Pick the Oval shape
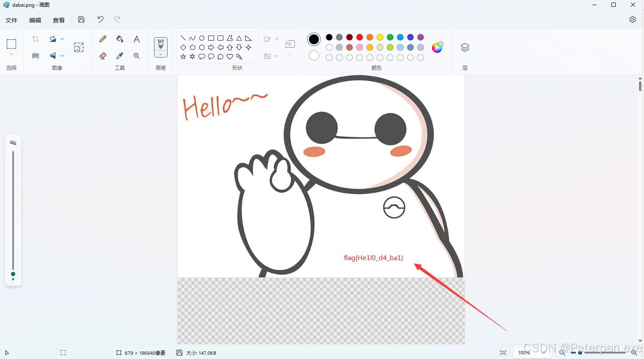This screenshot has width=644, height=359. 202,38
